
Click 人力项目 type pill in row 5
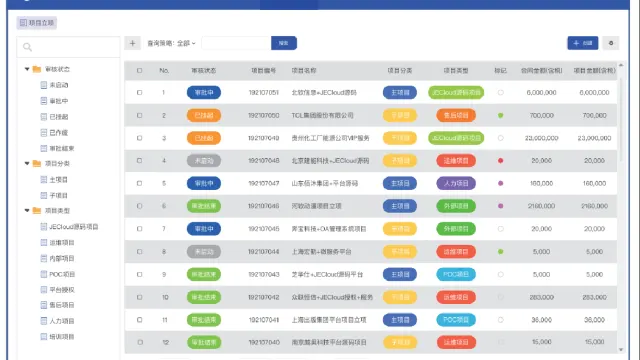pyautogui.click(x=456, y=183)
